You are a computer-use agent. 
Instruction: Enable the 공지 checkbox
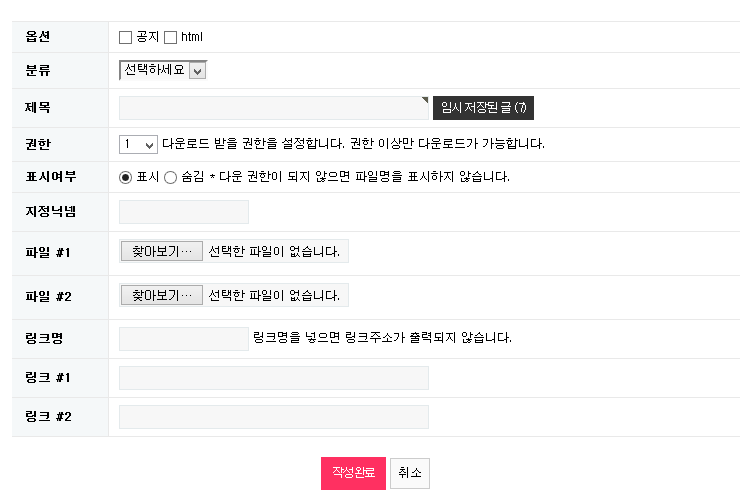pyautogui.click(x=125, y=38)
